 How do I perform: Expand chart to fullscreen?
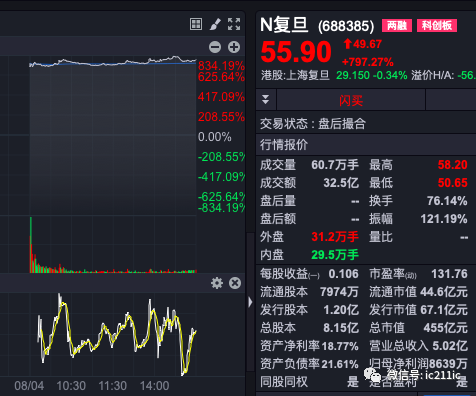click(x=234, y=24)
